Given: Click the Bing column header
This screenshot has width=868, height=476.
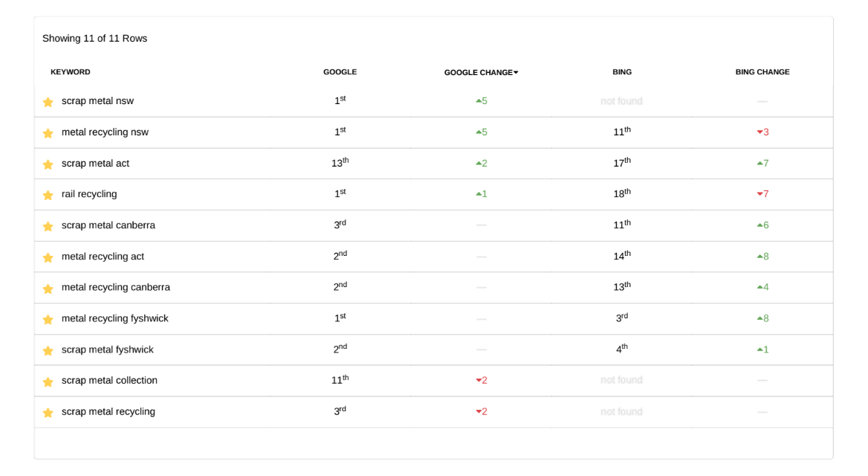Looking at the screenshot, I should (x=622, y=72).
